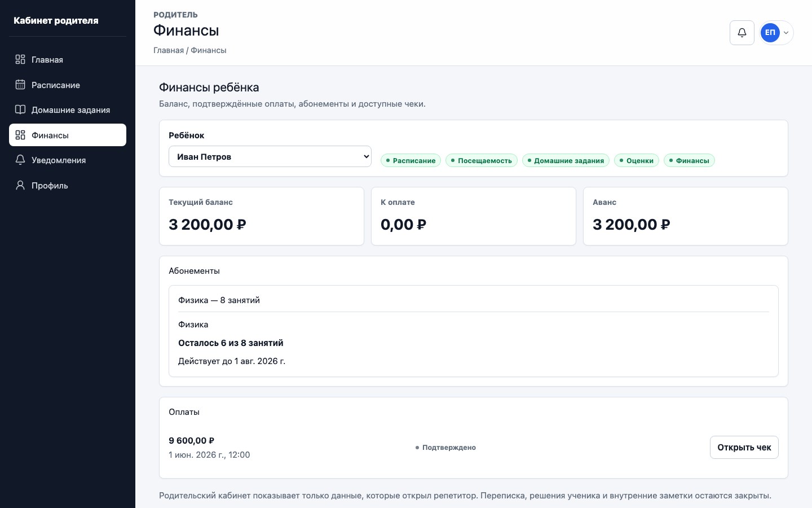Open Домашние задания in sidebar menu
The height and width of the screenshot is (508, 812).
68,110
